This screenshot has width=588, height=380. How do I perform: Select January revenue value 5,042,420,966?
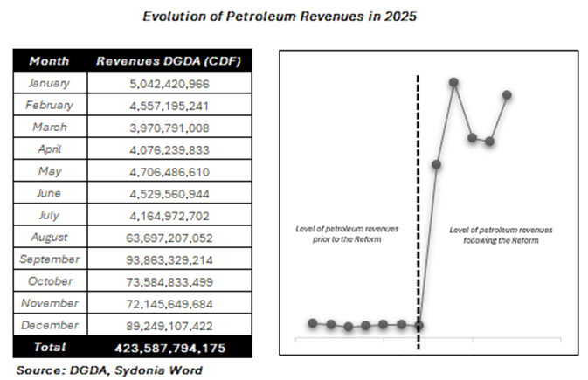point(170,83)
